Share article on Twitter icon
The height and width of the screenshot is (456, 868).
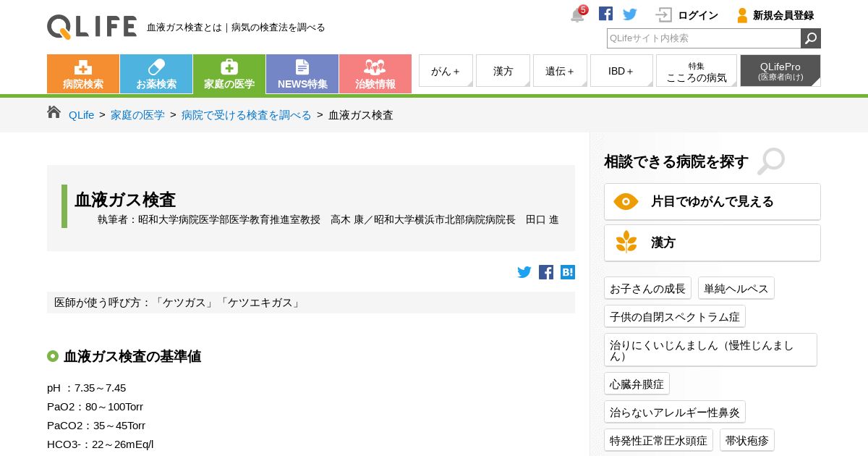(524, 272)
